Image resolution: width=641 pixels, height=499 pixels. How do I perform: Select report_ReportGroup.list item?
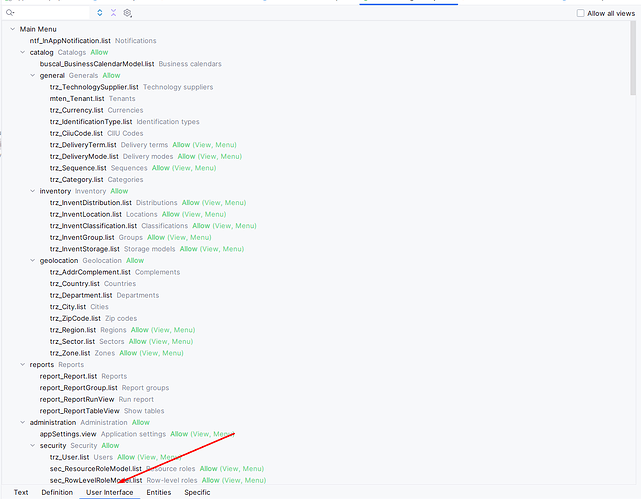pos(78,388)
